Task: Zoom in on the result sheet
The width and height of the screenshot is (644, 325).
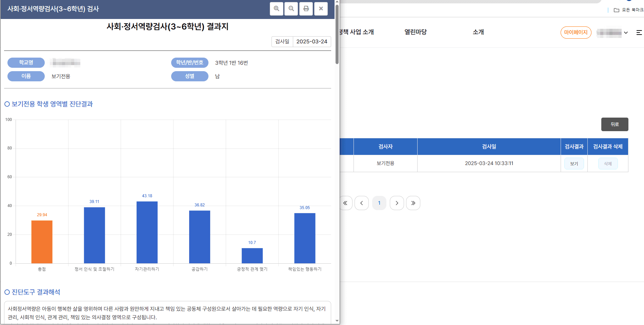Action: pos(277,9)
